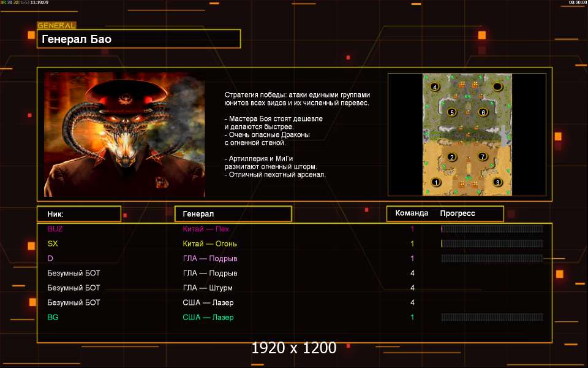Click "Китай — Огонь" general entry
The width and height of the screenshot is (588, 368).
point(209,243)
